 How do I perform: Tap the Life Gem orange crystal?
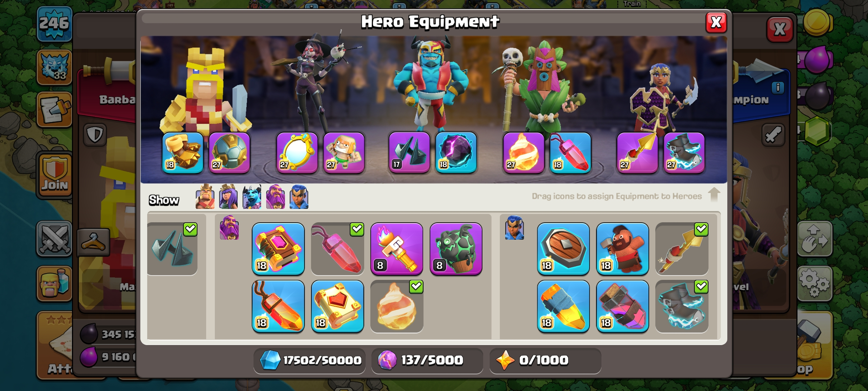(278, 306)
